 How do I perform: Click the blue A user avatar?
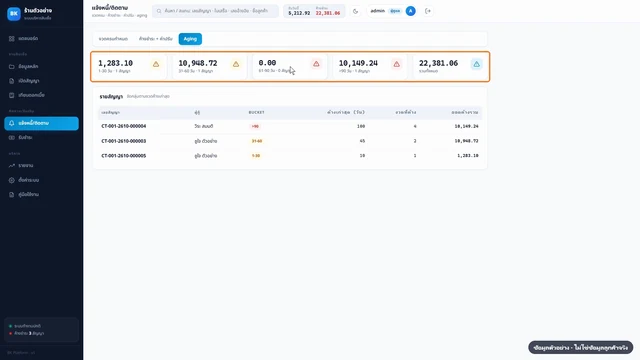click(x=411, y=11)
